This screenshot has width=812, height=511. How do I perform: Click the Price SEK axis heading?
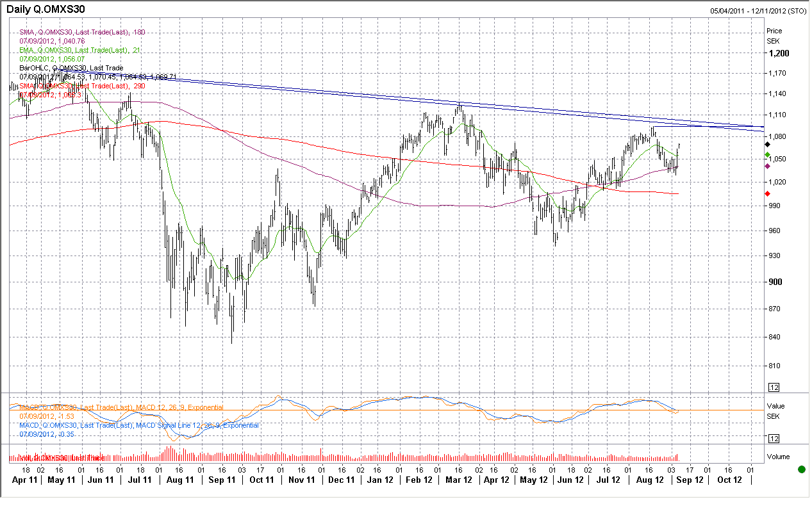coord(774,35)
